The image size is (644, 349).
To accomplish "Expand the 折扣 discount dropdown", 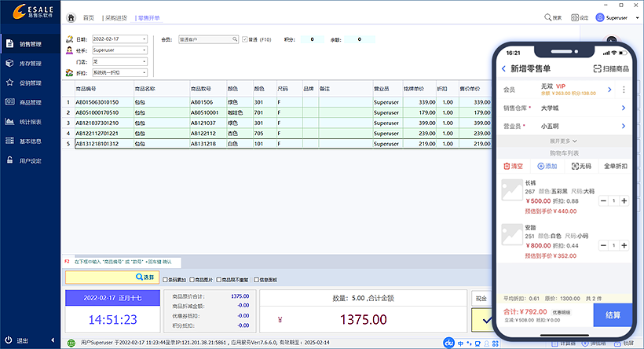I will 145,72.
